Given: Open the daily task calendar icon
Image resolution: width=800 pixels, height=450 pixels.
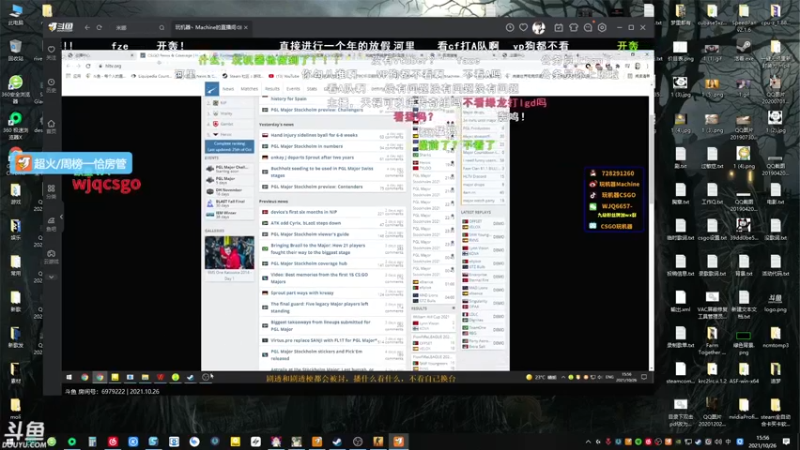Looking at the screenshot, I should coord(559,28).
